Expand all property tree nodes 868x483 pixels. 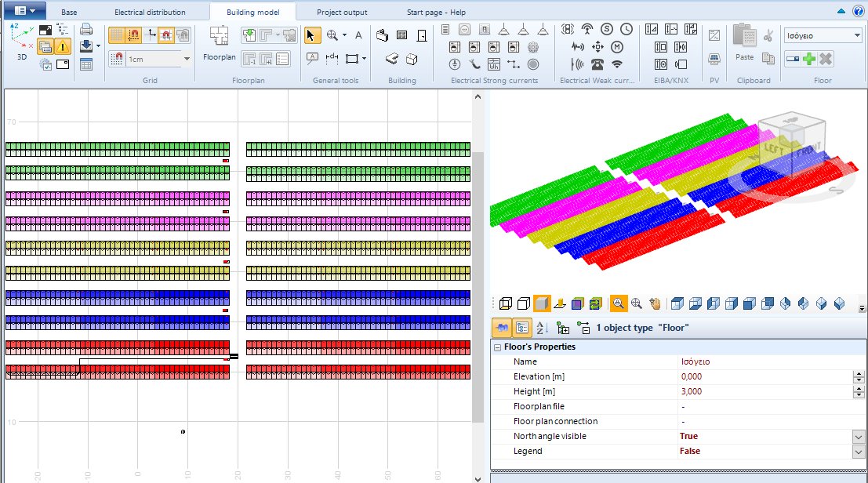pyautogui.click(x=563, y=328)
